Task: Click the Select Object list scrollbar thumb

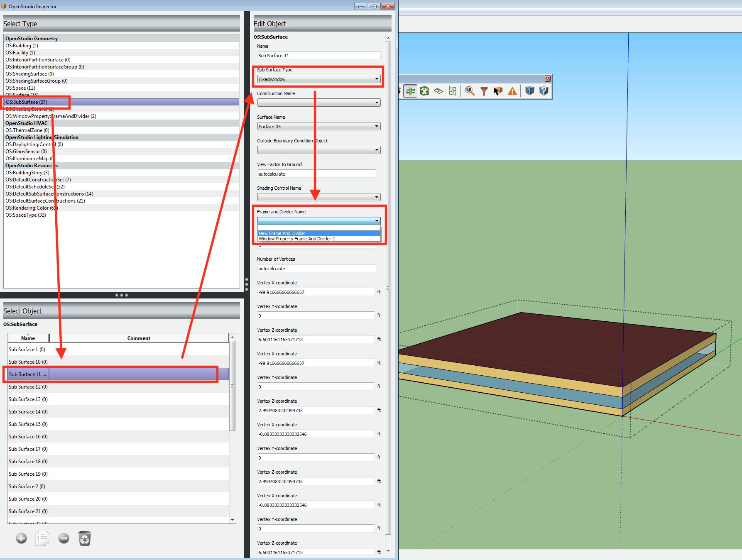Action: click(233, 386)
